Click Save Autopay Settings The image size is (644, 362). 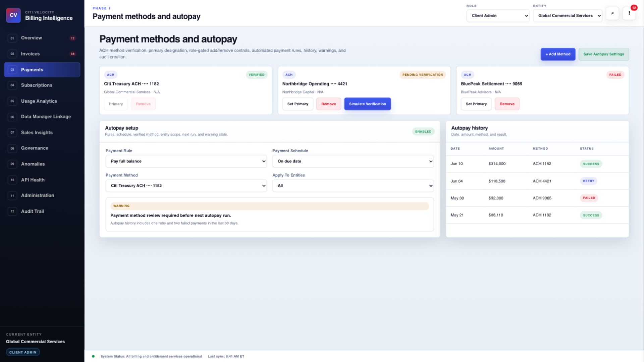click(603, 54)
